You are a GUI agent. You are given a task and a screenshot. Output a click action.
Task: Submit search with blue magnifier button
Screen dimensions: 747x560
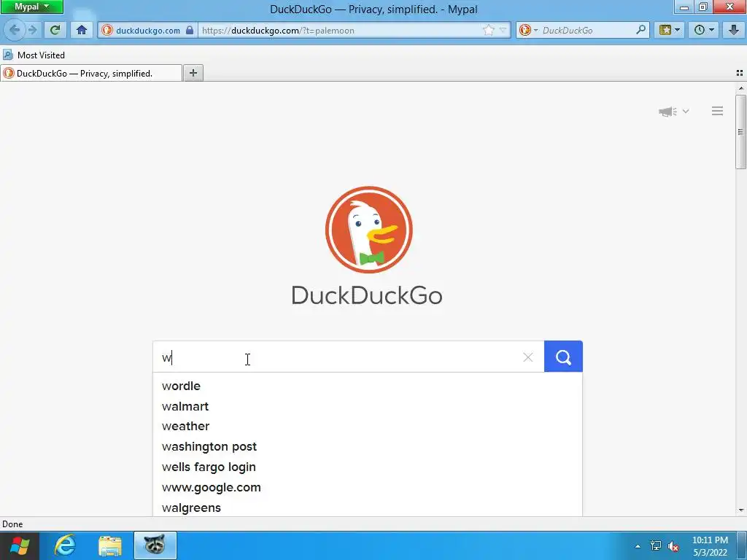(x=563, y=357)
